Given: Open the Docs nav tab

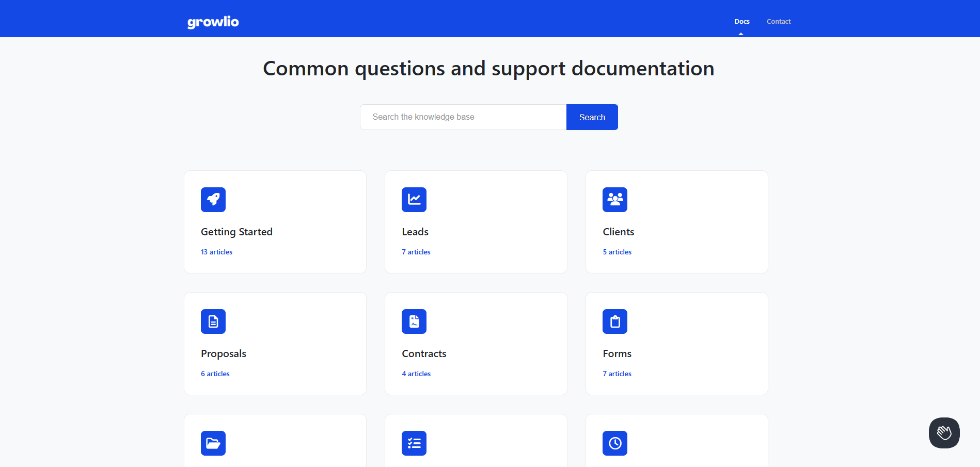Looking at the screenshot, I should [x=742, y=22].
